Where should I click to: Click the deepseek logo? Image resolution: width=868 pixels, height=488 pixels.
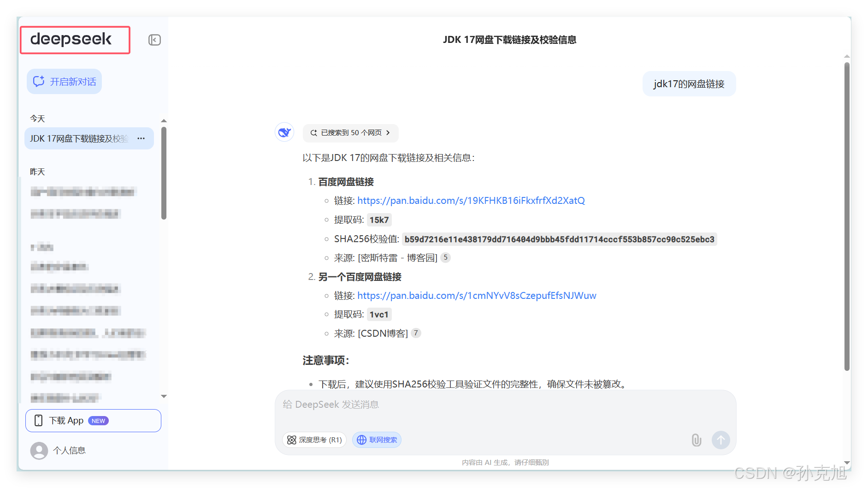click(x=71, y=40)
